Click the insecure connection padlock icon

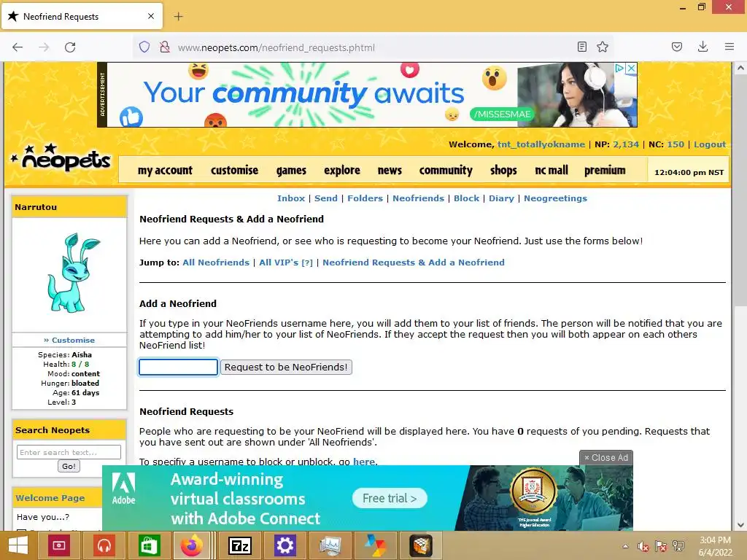pyautogui.click(x=165, y=47)
